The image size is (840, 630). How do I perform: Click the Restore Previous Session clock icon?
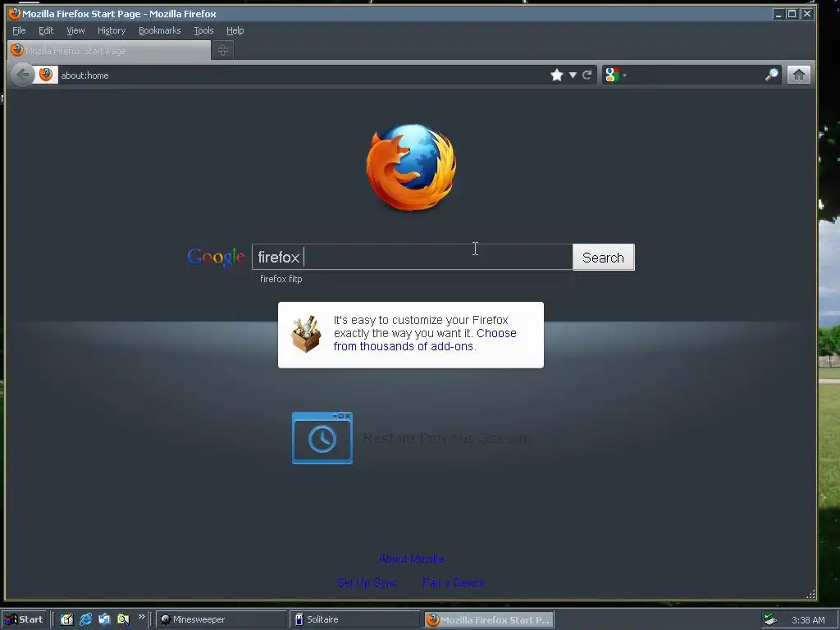click(322, 438)
